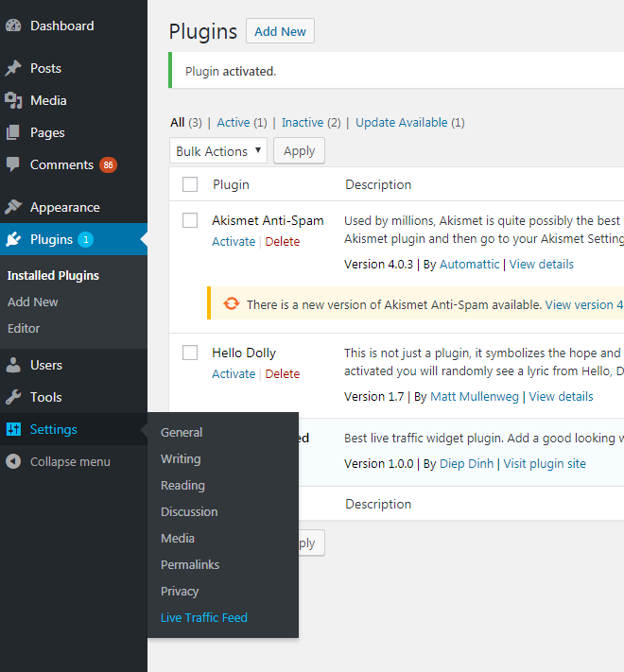Open View version link in update notice
This screenshot has height=672, width=624.
[x=584, y=304]
